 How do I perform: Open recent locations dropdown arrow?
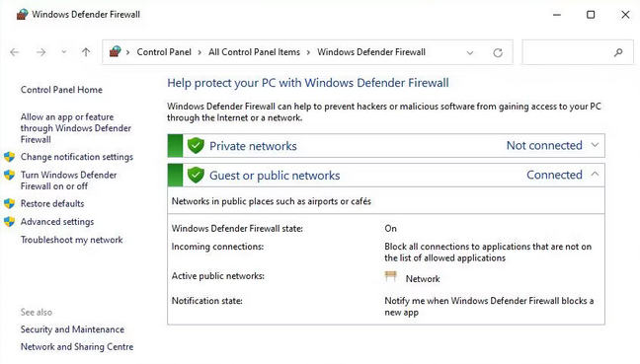click(63, 52)
